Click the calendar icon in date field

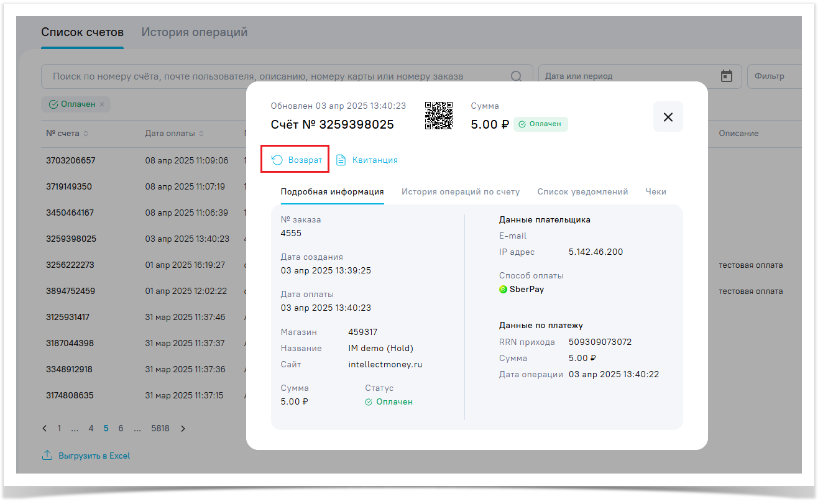pyautogui.click(x=726, y=76)
